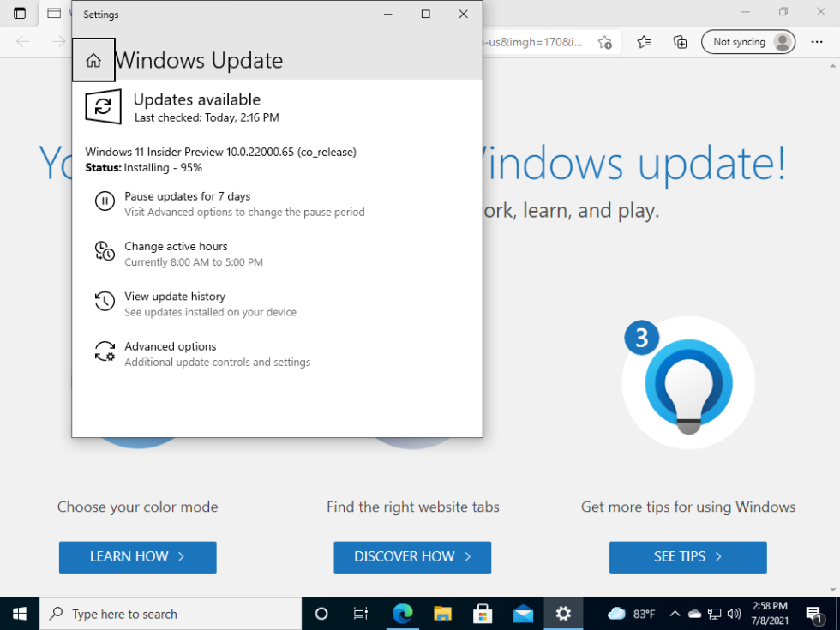This screenshot has height=630, width=840.
Task: Click the LEARN HOW button
Action: [137, 557]
